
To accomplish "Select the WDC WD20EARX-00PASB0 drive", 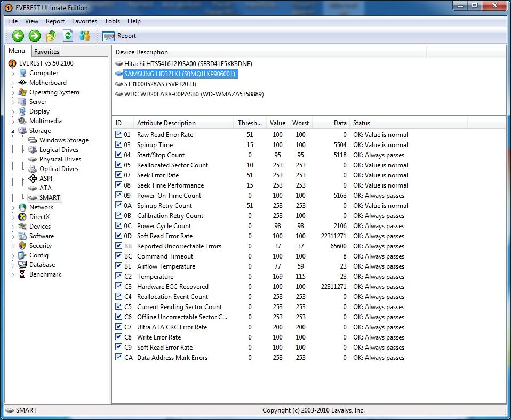I will (194, 94).
